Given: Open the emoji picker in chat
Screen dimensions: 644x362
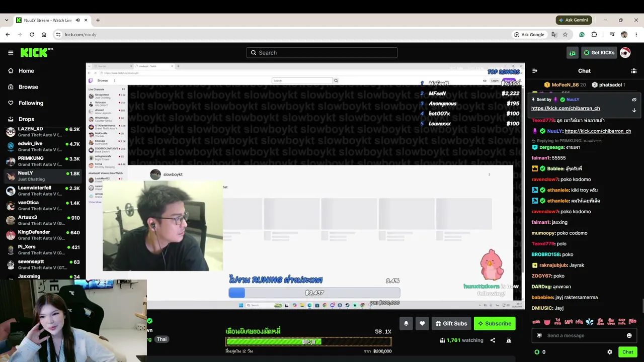Looking at the screenshot, I should coord(629,335).
